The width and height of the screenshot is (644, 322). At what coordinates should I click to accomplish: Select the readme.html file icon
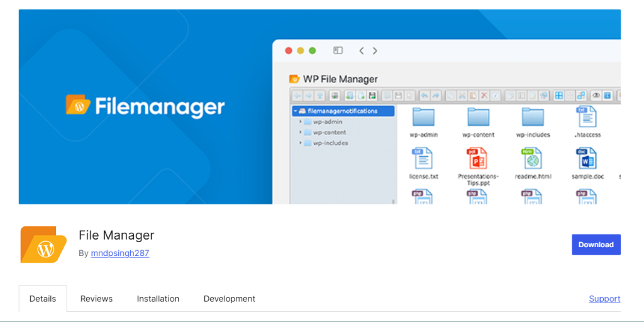532,158
